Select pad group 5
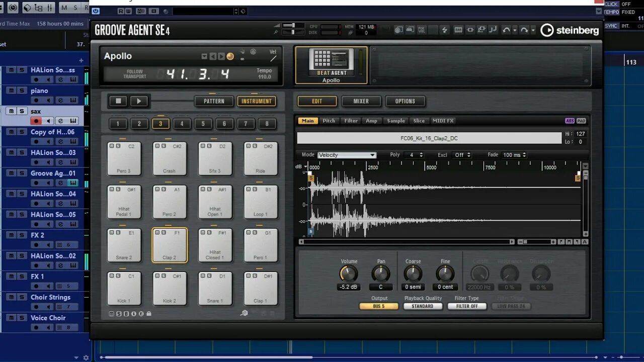The height and width of the screenshot is (362, 644). click(203, 124)
